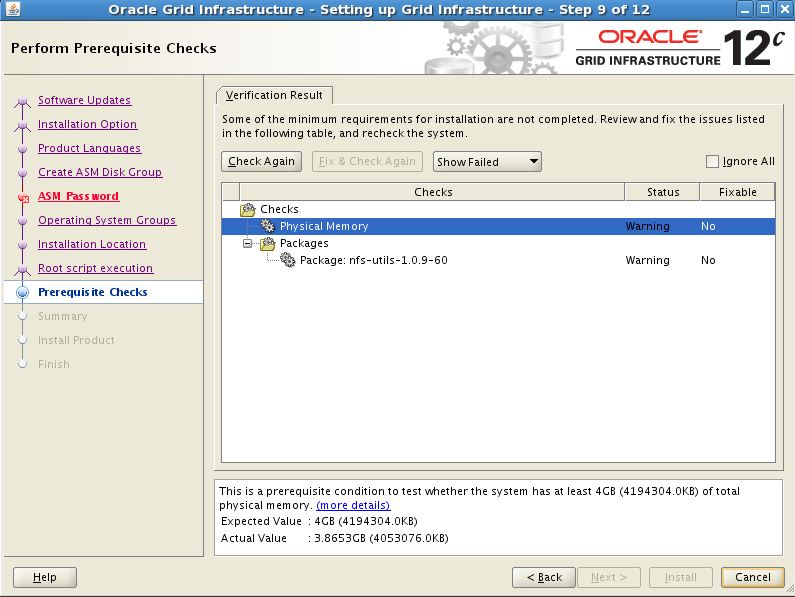
Task: Click the Warning status of Physical Memory
Action: click(x=647, y=226)
